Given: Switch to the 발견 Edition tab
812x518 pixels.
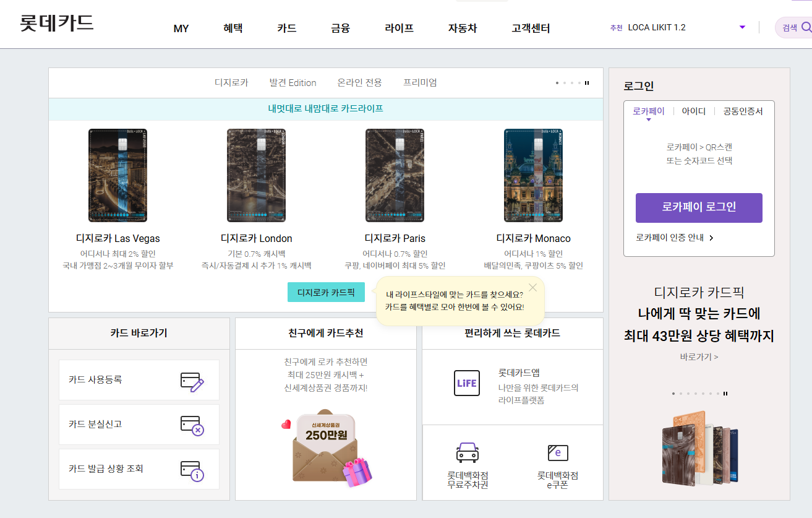Looking at the screenshot, I should 293,82.
